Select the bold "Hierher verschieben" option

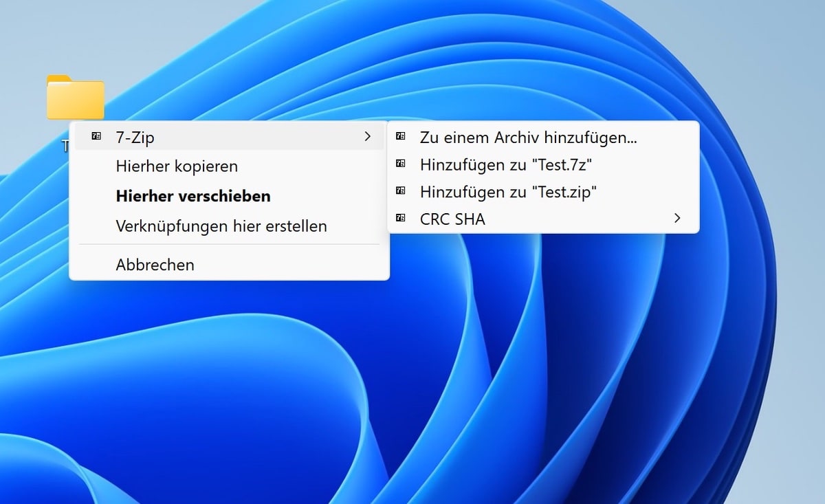193,196
